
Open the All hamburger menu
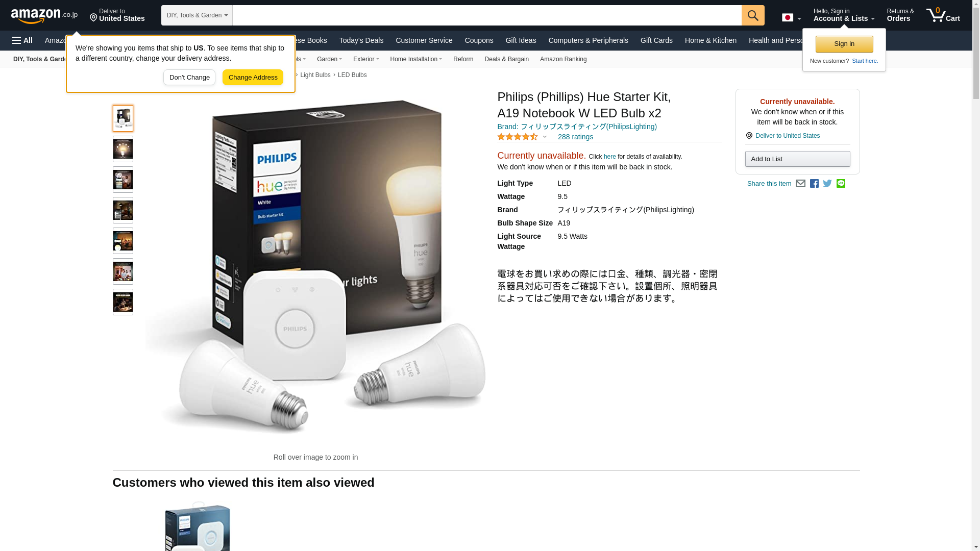coord(22,40)
